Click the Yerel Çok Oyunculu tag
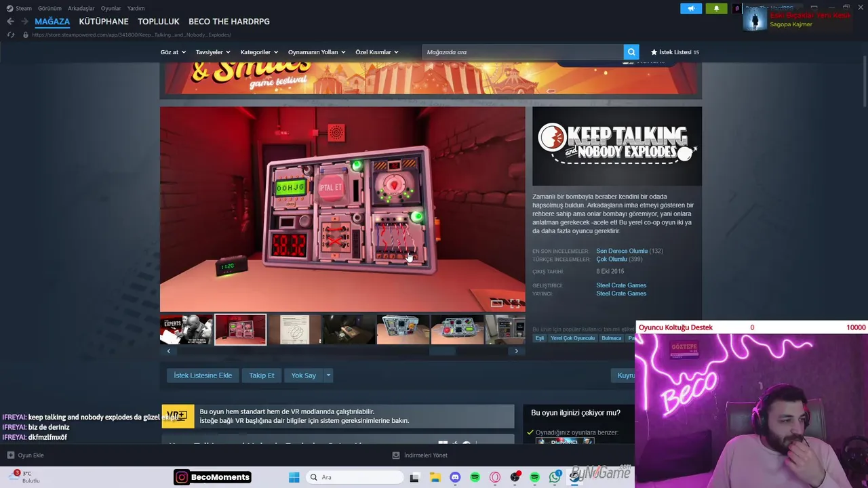 tap(573, 338)
